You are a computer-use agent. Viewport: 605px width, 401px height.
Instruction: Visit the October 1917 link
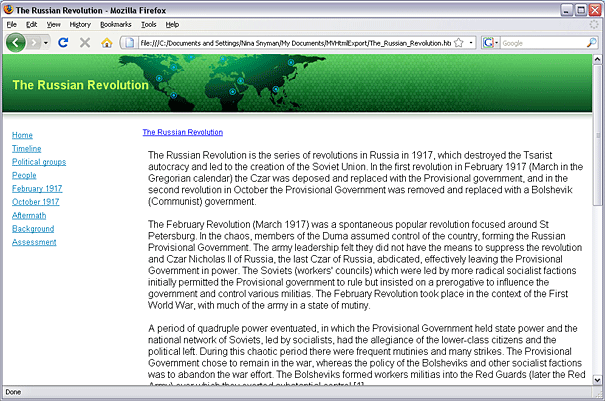35,202
